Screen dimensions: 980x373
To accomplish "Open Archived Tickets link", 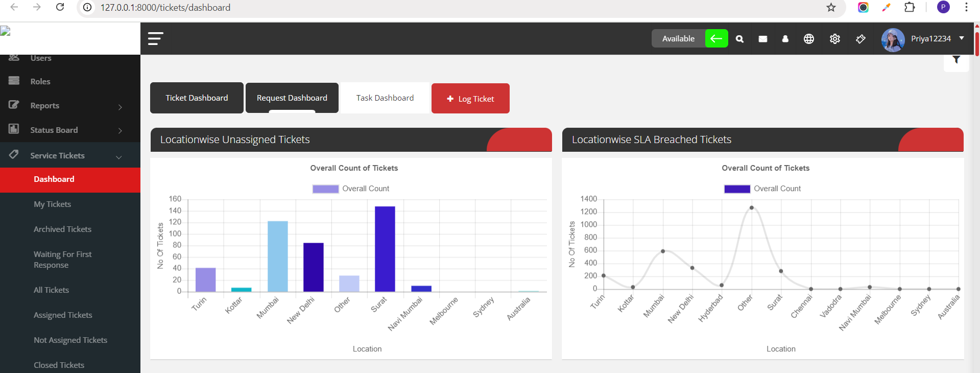I will coord(62,229).
